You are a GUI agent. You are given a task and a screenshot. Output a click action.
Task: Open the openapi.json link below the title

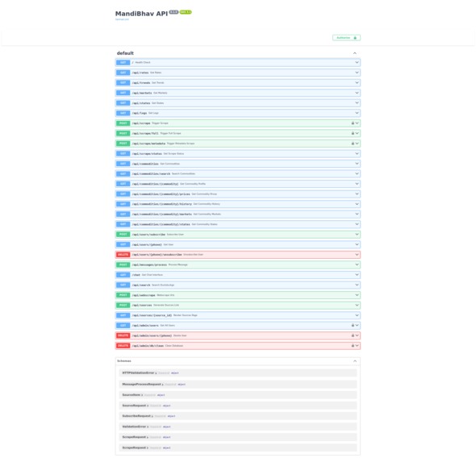tap(122, 19)
